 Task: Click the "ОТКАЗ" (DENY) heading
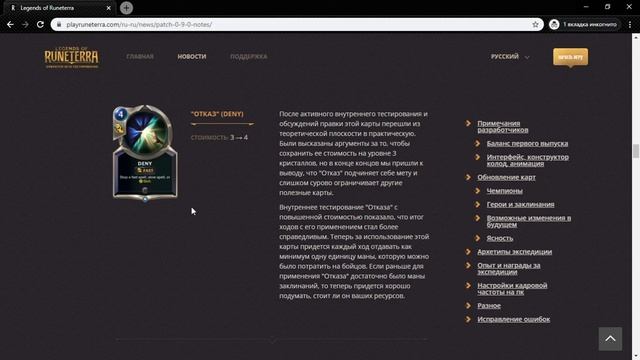[x=217, y=114]
